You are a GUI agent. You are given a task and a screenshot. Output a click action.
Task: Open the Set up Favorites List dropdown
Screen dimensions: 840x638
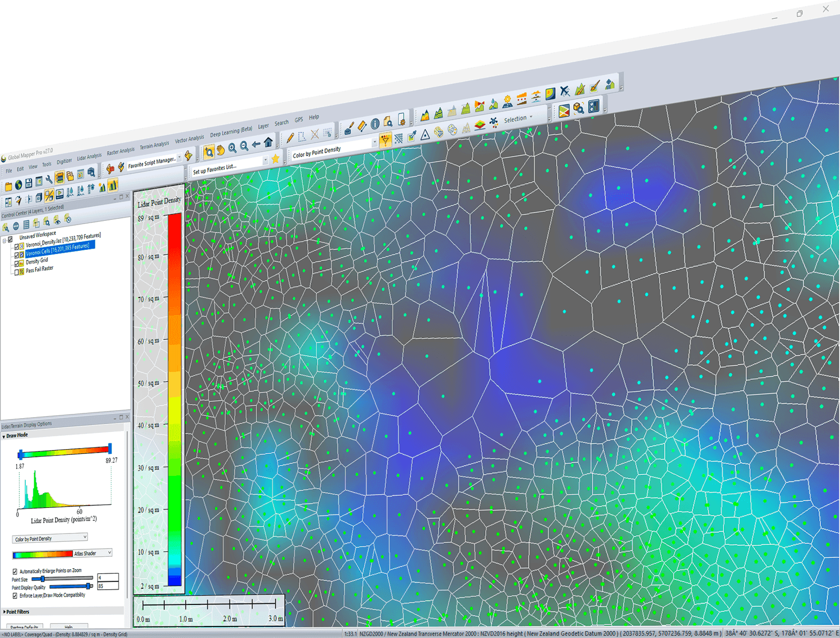click(266, 160)
